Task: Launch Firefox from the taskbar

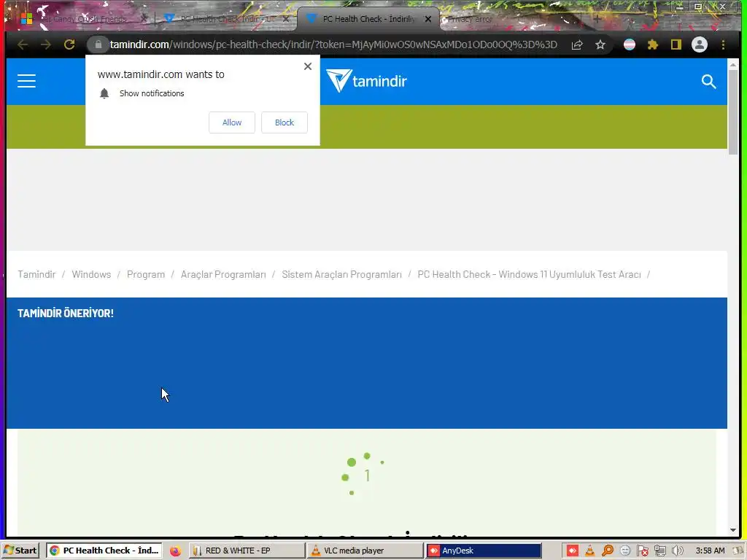Action: [x=175, y=551]
